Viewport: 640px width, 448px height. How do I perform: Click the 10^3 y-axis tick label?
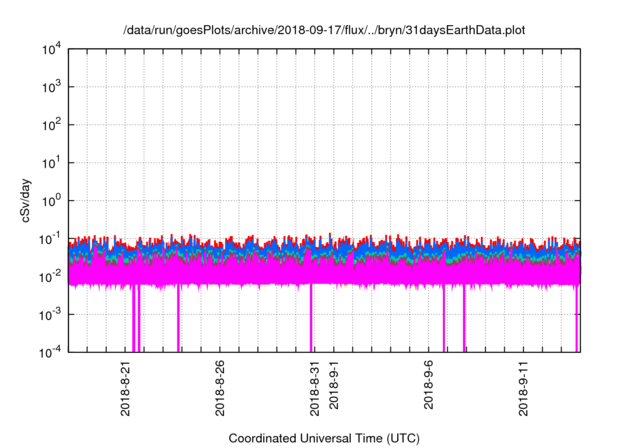[52, 87]
